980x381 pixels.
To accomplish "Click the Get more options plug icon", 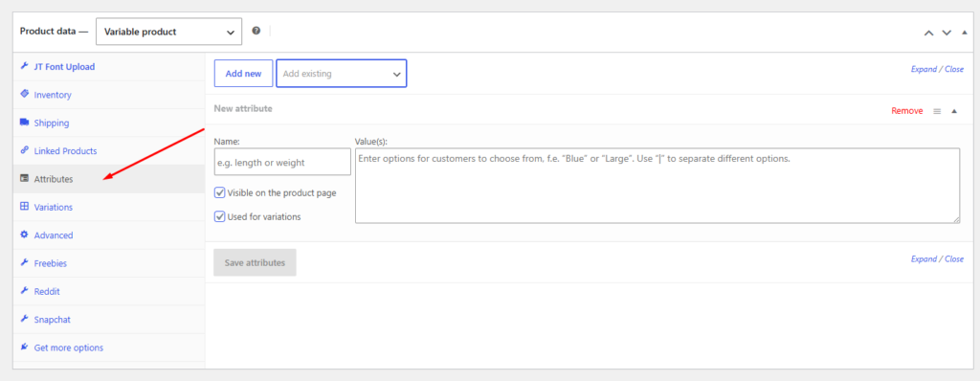I will pyautogui.click(x=24, y=347).
